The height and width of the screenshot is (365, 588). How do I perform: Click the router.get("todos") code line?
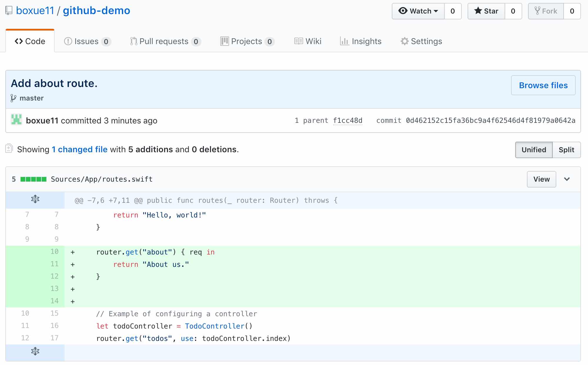coord(194,339)
